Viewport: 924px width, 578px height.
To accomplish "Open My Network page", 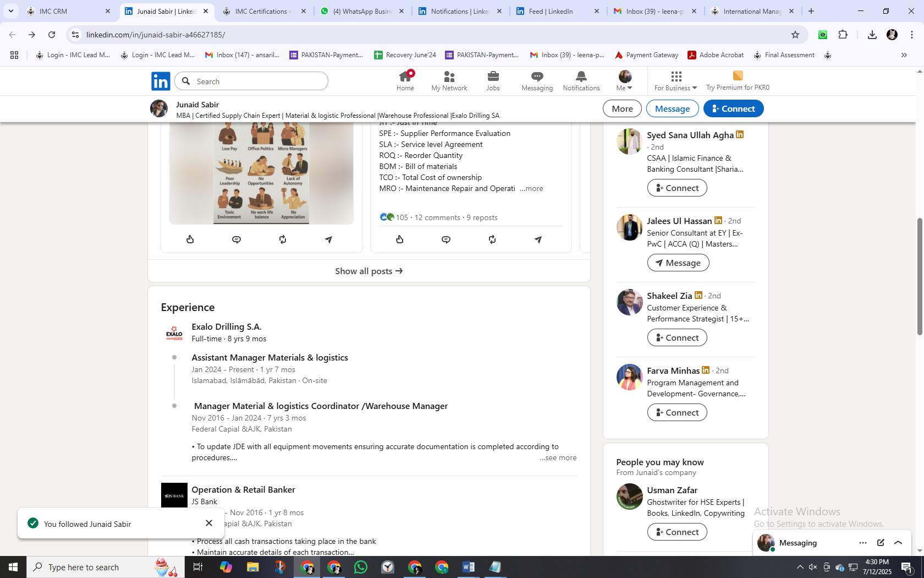I will tap(449, 81).
